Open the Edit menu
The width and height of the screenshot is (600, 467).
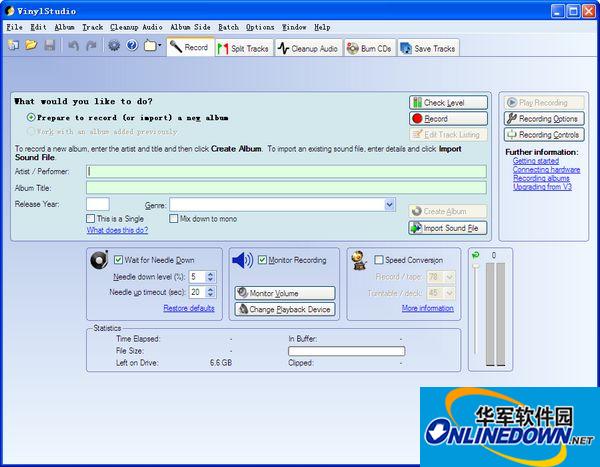click(x=38, y=27)
